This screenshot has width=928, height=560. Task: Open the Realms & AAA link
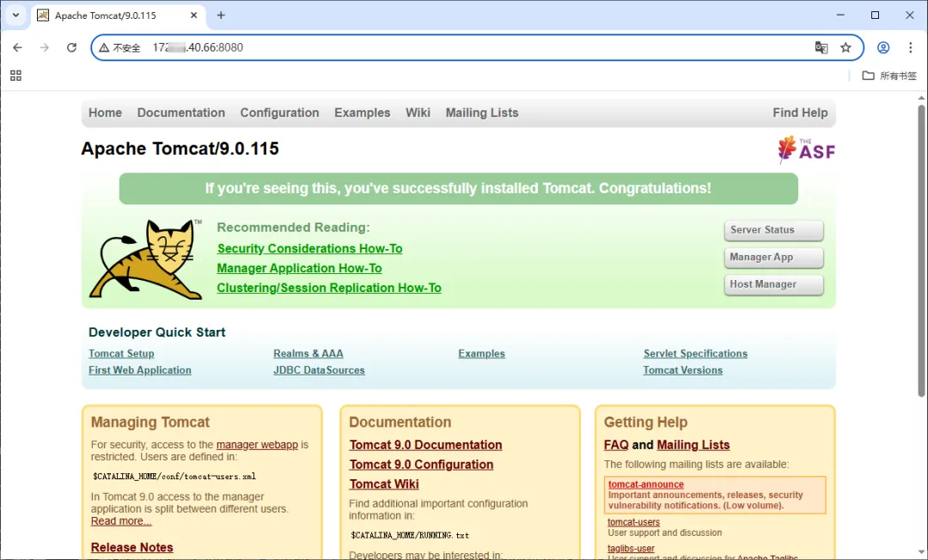coord(308,353)
